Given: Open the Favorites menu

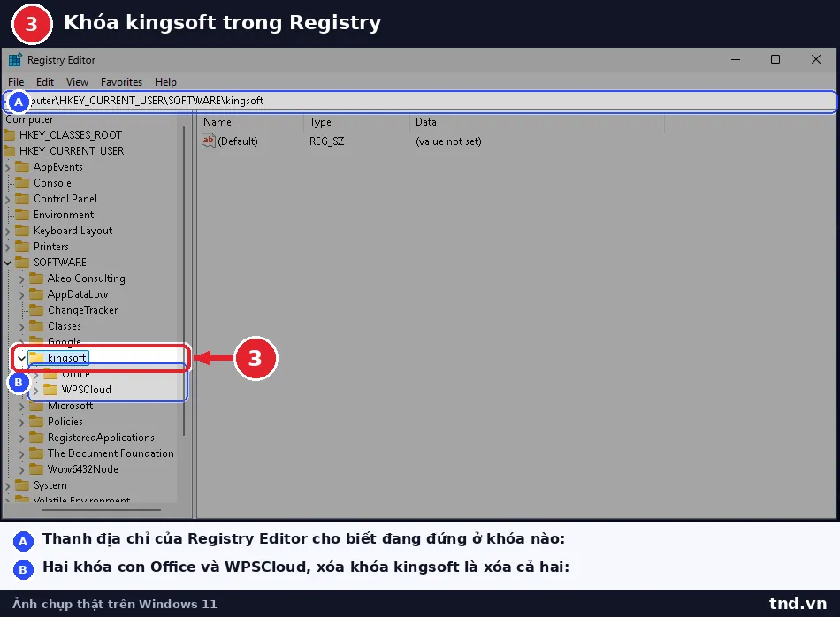Looking at the screenshot, I should (x=122, y=82).
